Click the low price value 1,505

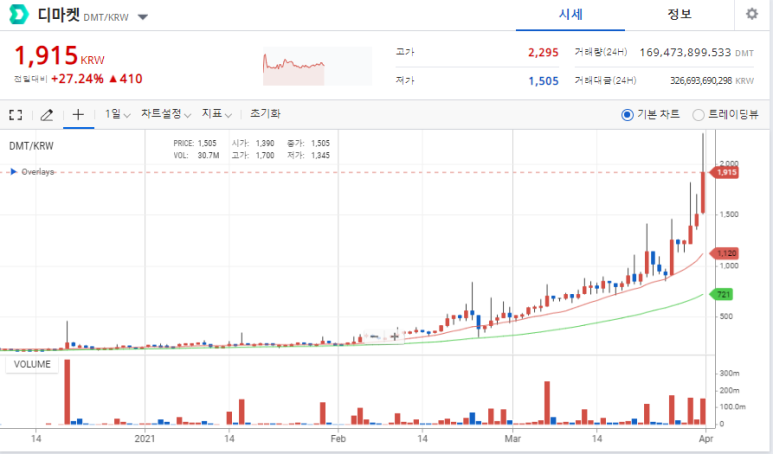pyautogui.click(x=543, y=81)
